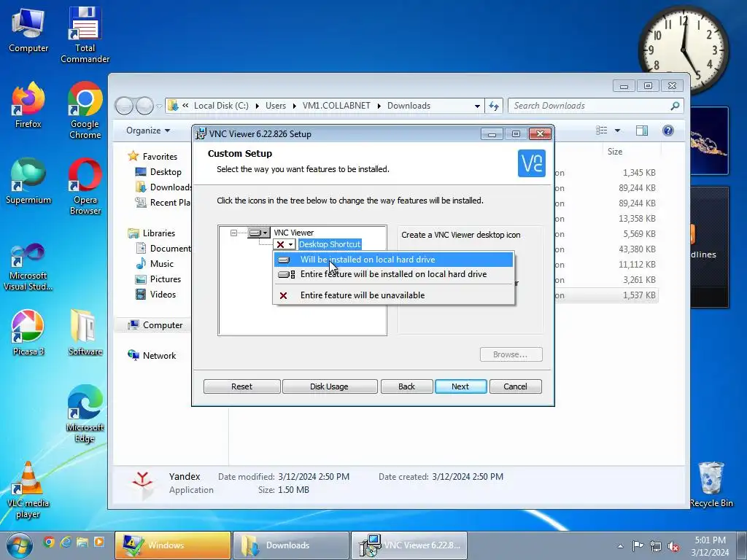This screenshot has width=747, height=560.
Task: Launch Microsoft Edge desktop shortcut
Action: [x=85, y=414]
